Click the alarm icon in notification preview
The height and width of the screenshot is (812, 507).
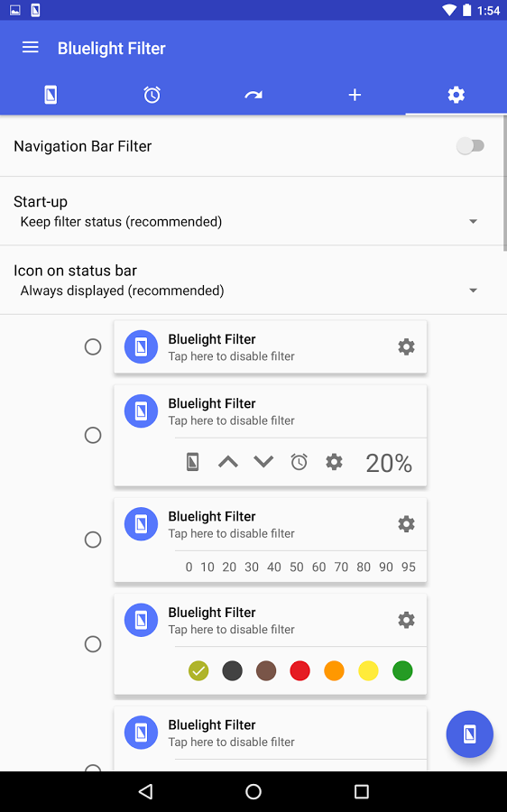[x=299, y=461]
